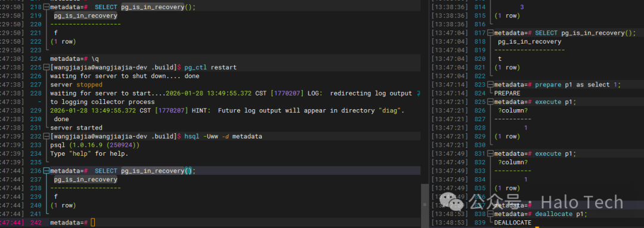
Task: Click timestamp [13:48:53] beside line 838
Action: click(x=450, y=214)
